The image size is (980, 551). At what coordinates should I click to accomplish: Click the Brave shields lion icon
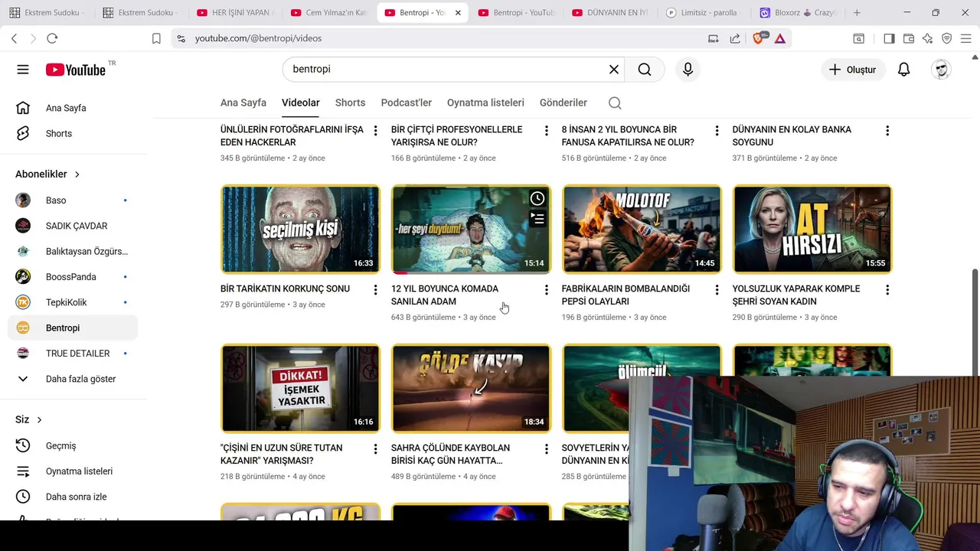point(758,38)
